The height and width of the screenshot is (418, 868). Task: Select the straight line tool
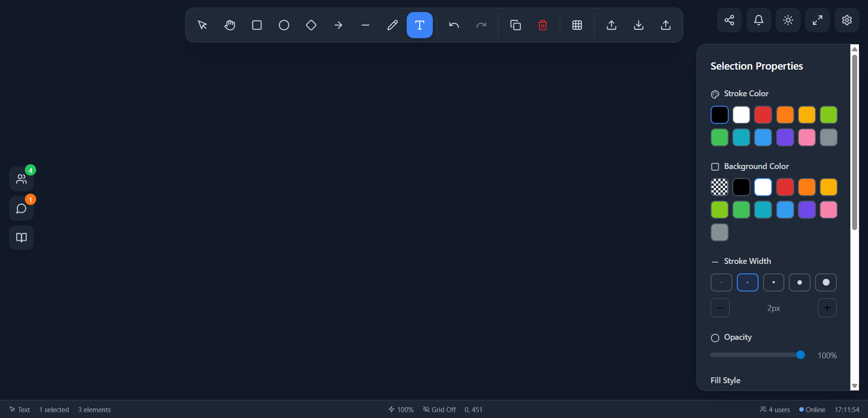click(365, 25)
